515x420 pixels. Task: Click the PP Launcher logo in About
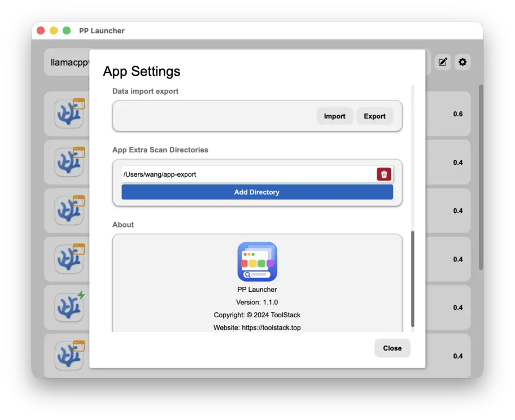(x=257, y=262)
